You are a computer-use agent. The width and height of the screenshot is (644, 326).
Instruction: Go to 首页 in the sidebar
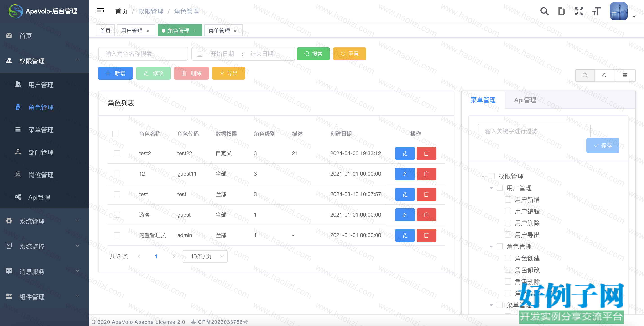pos(45,36)
